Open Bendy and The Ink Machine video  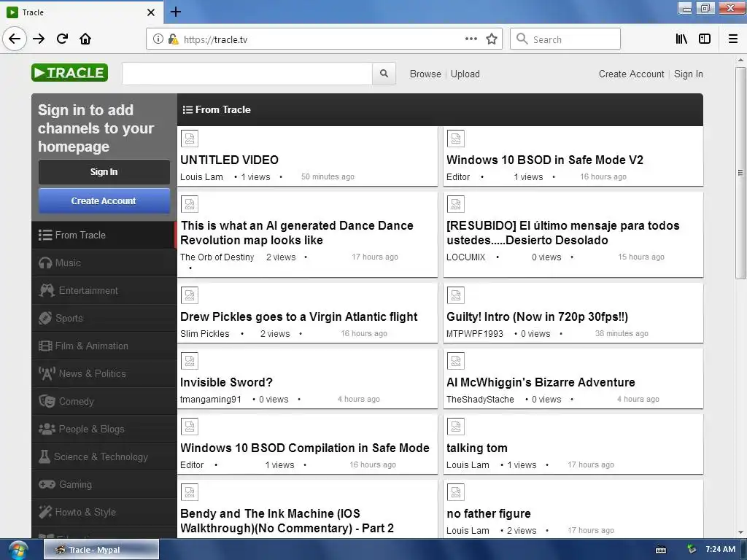point(287,521)
